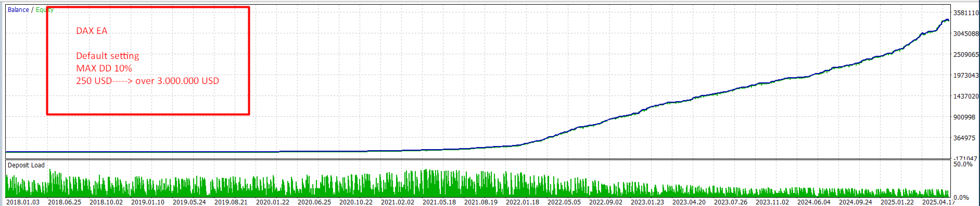Click the MAX DD 10% text
Screen dimensions: 980x206
point(104,68)
